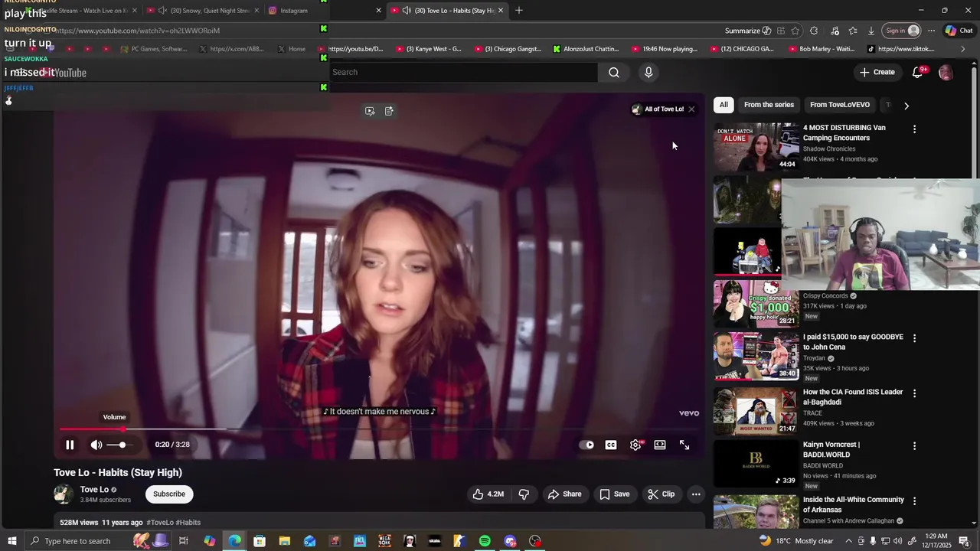
Task: Click the #ToveLo hashtag
Action: pyautogui.click(x=160, y=523)
